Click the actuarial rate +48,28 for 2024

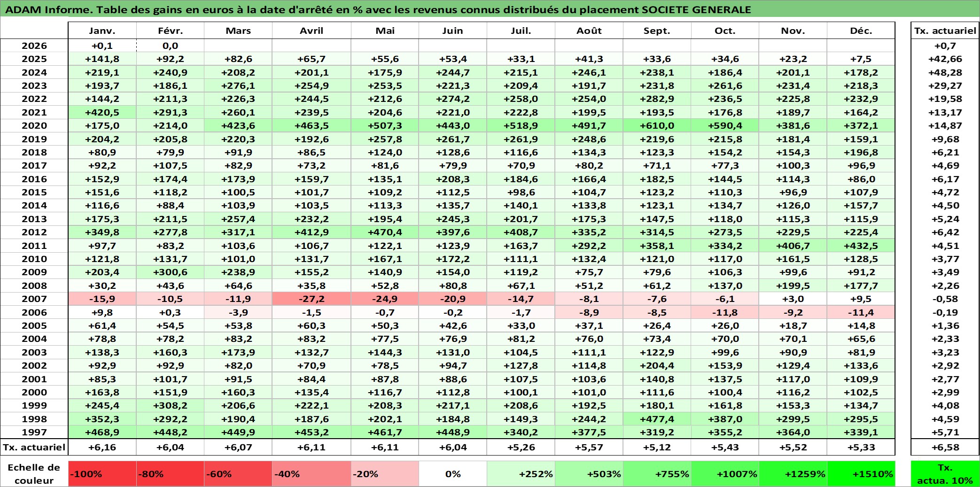[945, 72]
